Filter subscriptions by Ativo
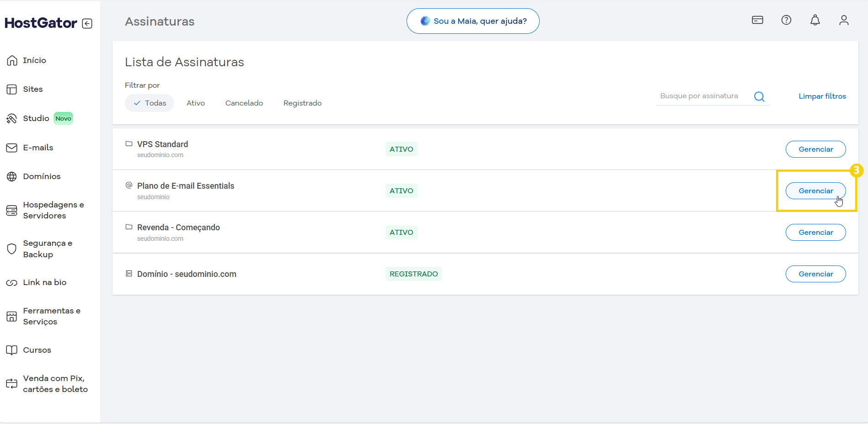Image resolution: width=868 pixels, height=424 pixels. click(196, 103)
